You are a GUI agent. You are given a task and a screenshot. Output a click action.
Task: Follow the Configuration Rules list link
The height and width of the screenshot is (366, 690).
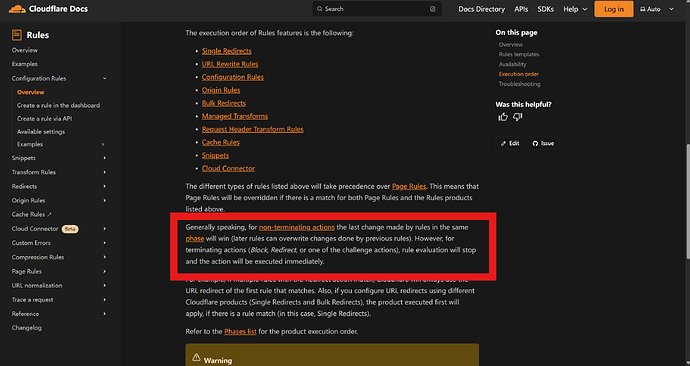pyautogui.click(x=232, y=77)
